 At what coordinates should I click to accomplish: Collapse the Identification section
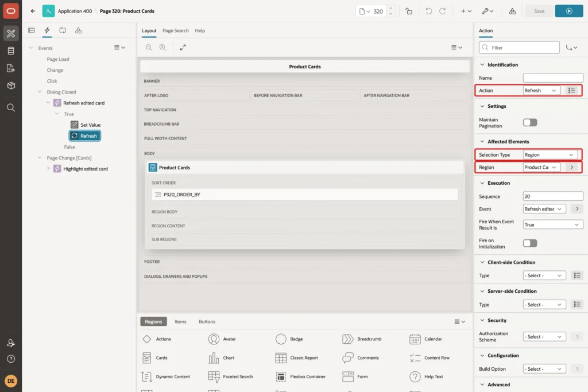tap(482, 64)
